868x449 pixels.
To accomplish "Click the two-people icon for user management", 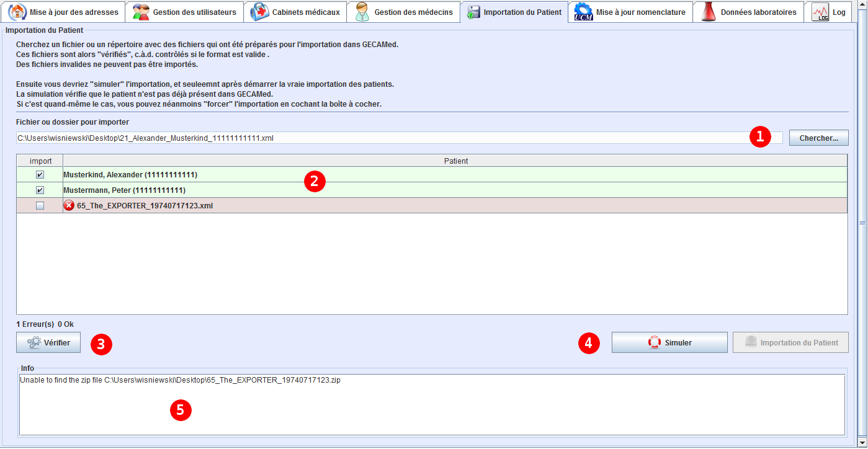I will 141,12.
